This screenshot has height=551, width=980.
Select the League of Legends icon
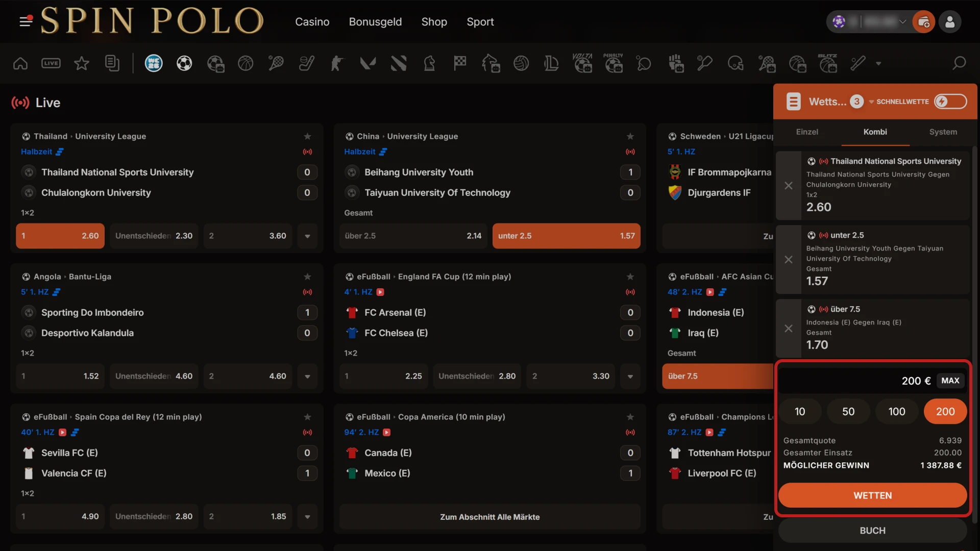[x=552, y=63]
